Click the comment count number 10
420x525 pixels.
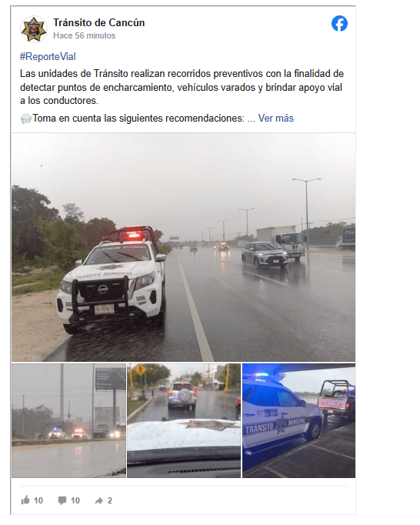(75, 500)
